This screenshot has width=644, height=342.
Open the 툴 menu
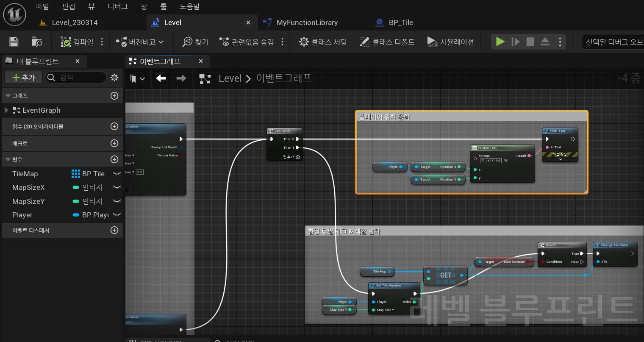(x=164, y=7)
